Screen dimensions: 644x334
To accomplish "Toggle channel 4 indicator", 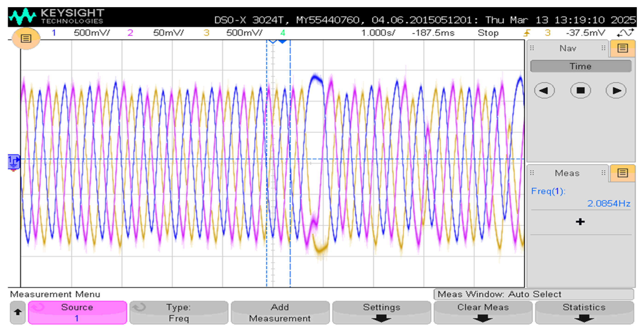I will coord(283,33).
